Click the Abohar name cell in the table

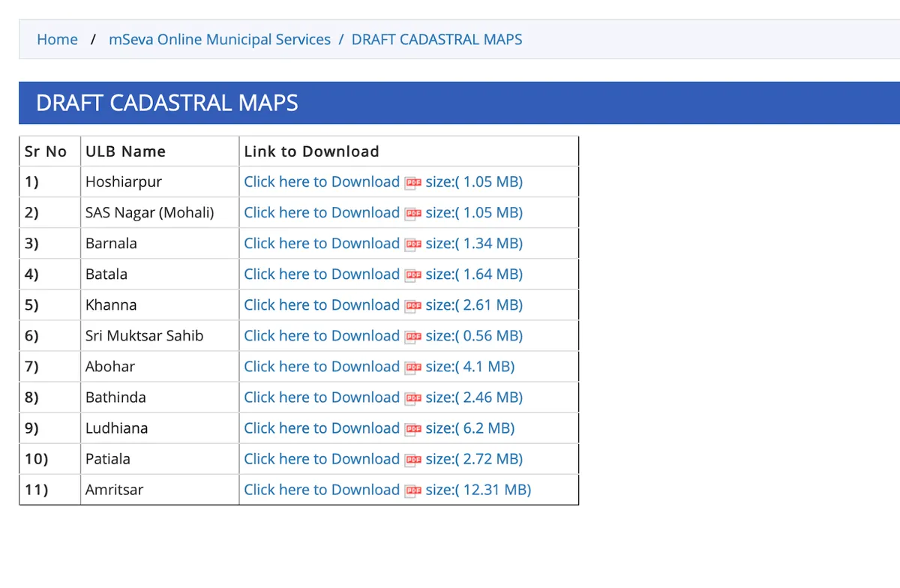point(110,367)
